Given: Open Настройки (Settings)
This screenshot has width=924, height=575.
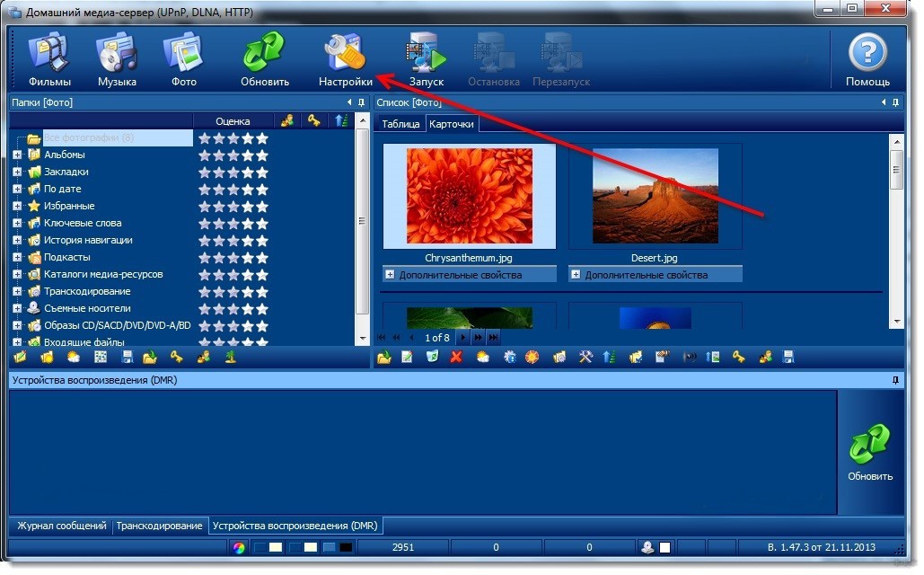Looking at the screenshot, I should tap(346, 60).
